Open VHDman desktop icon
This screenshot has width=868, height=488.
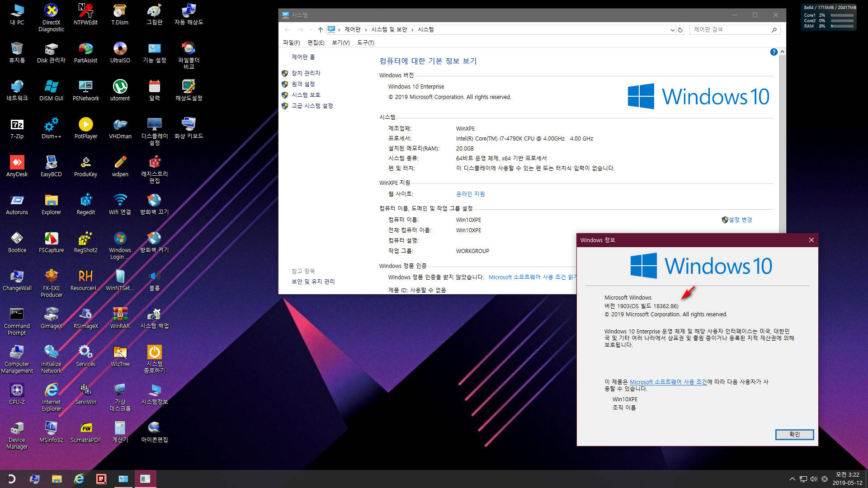pyautogui.click(x=120, y=128)
